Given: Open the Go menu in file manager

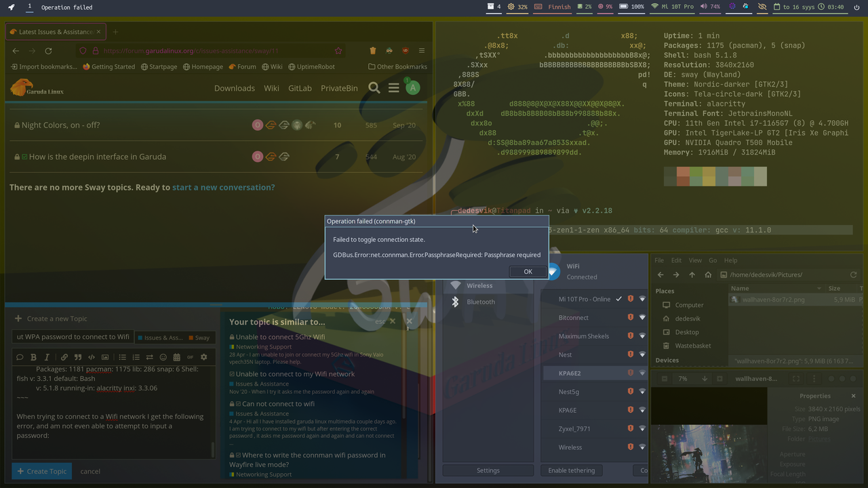Looking at the screenshot, I should tap(712, 260).
